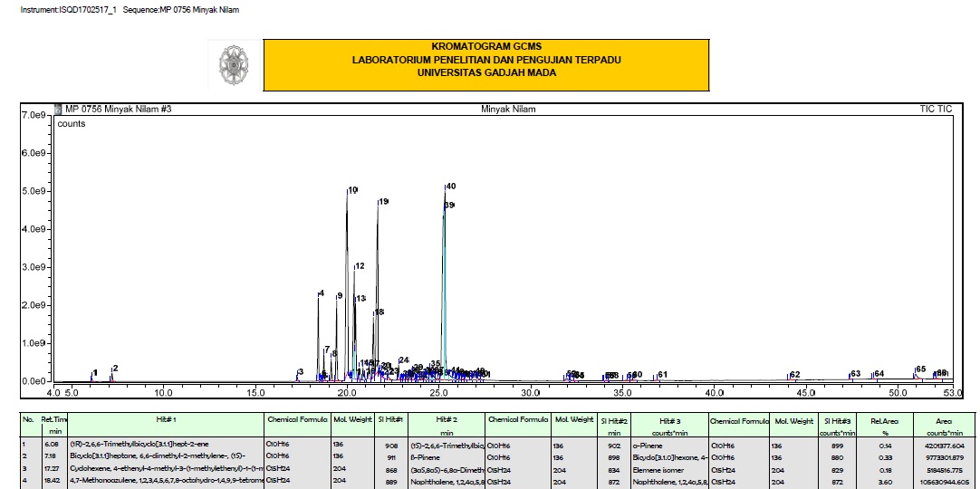Click the retention time cell 18.42
980x489 pixels.
click(52, 482)
